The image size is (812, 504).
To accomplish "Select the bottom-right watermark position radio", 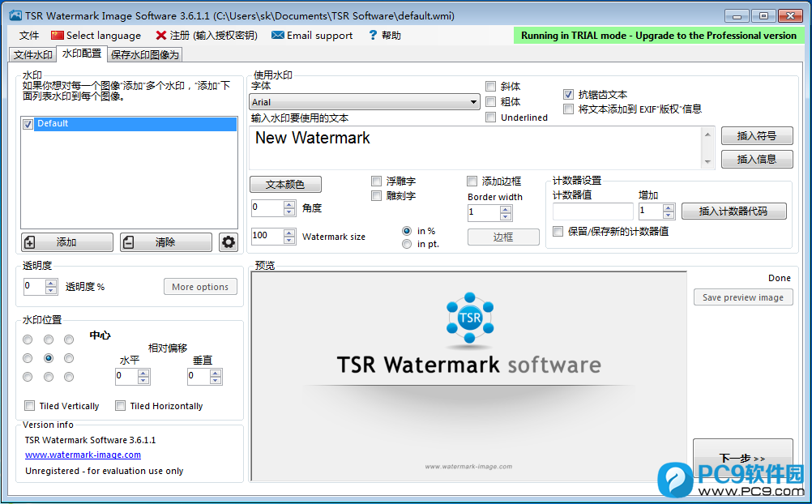I will click(x=69, y=377).
